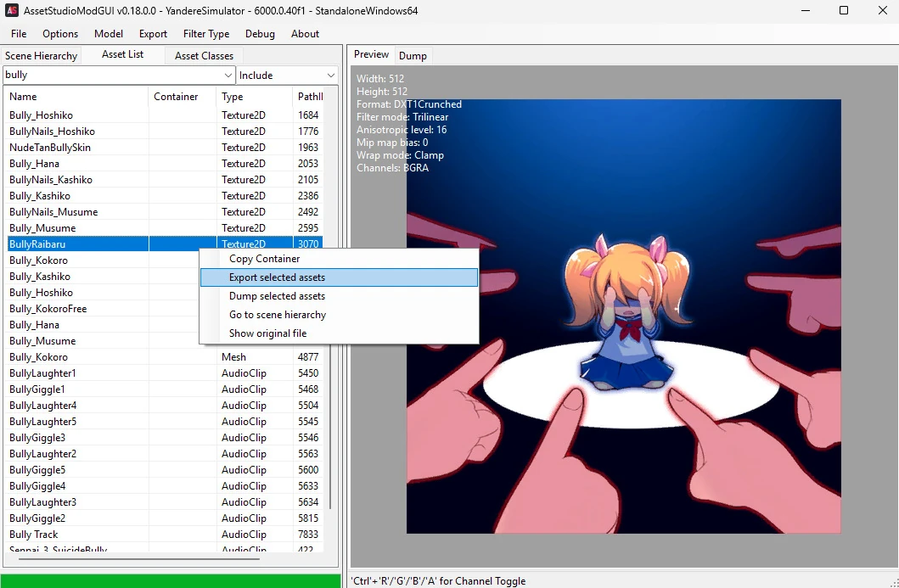Select the BullyGiggle2 audio clip
Screen dimensions: 899x588
[166, 518]
